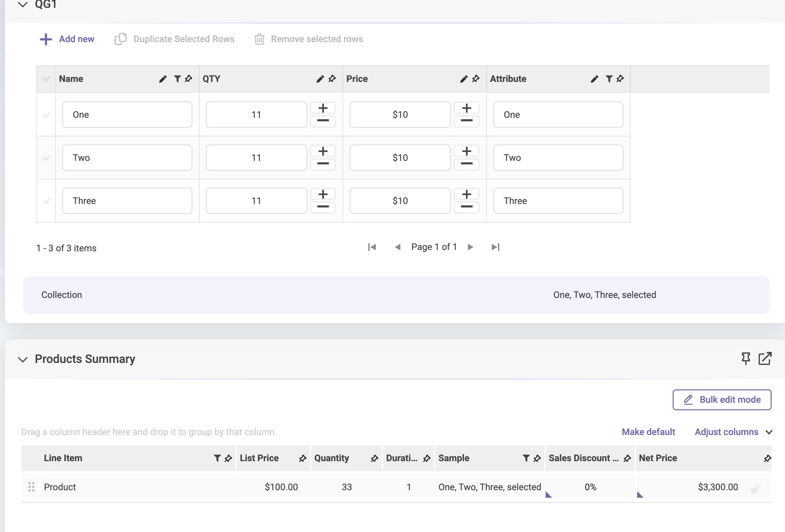
Task: Go to last page of pagination
Action: point(495,247)
